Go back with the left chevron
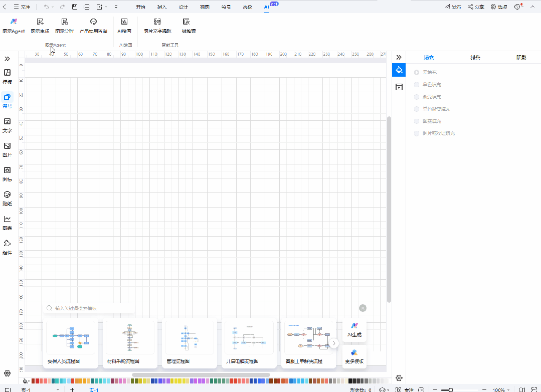Image resolution: width=541 pixels, height=392 pixels. coord(5,7)
